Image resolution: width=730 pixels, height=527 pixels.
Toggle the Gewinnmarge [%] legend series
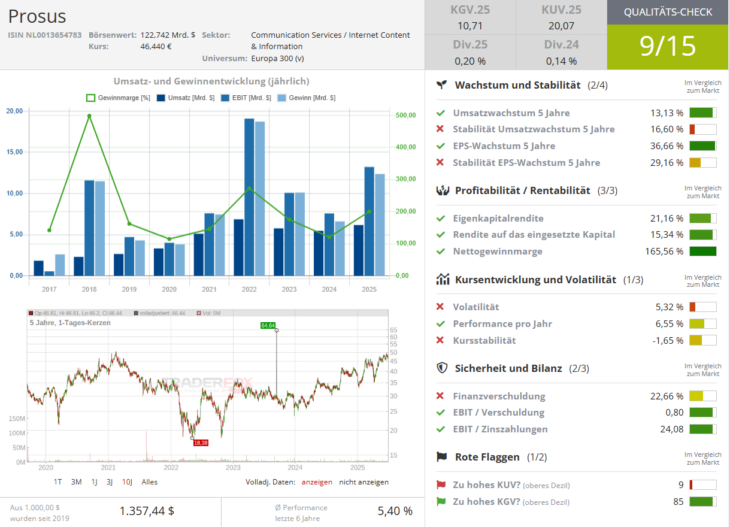(118, 98)
